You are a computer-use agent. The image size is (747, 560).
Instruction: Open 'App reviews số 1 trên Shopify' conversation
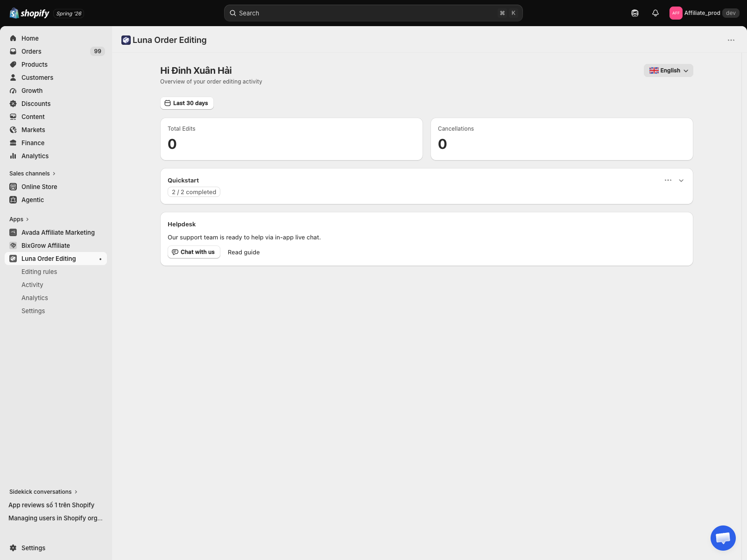pyautogui.click(x=51, y=505)
